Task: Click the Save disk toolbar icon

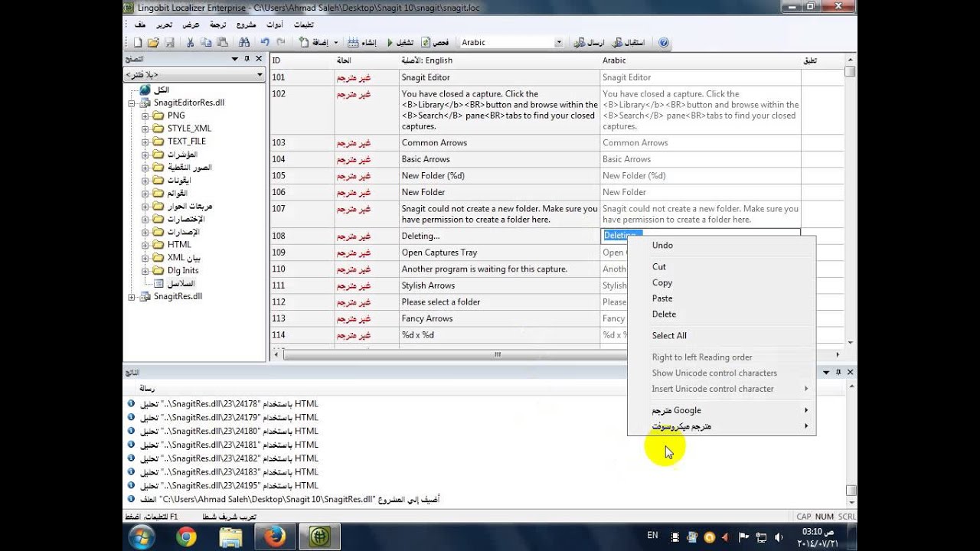Action: pyautogui.click(x=169, y=43)
